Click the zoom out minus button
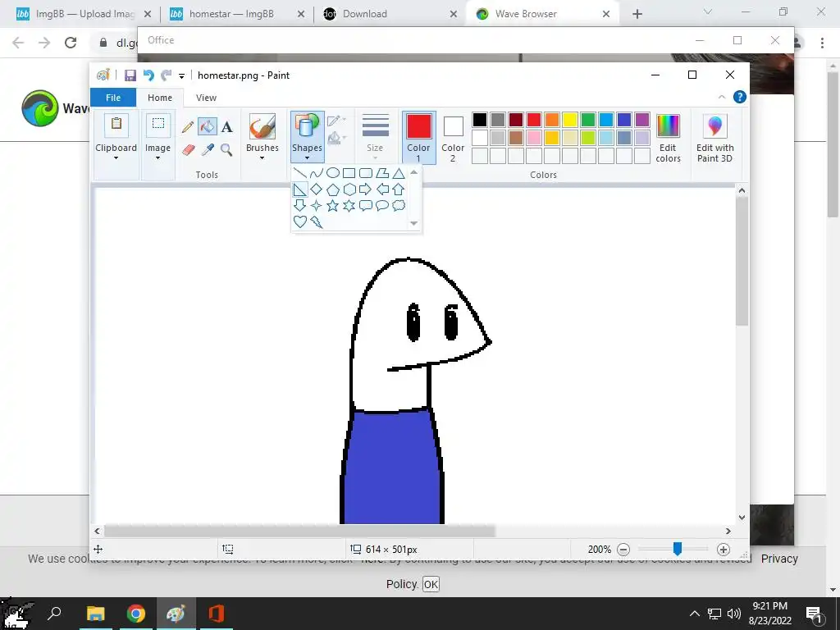 (623, 549)
